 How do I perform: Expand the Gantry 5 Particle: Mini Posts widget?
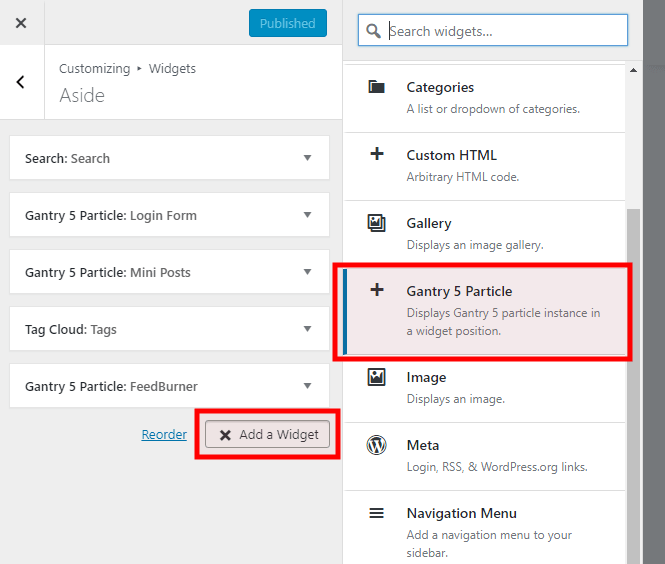click(x=169, y=272)
